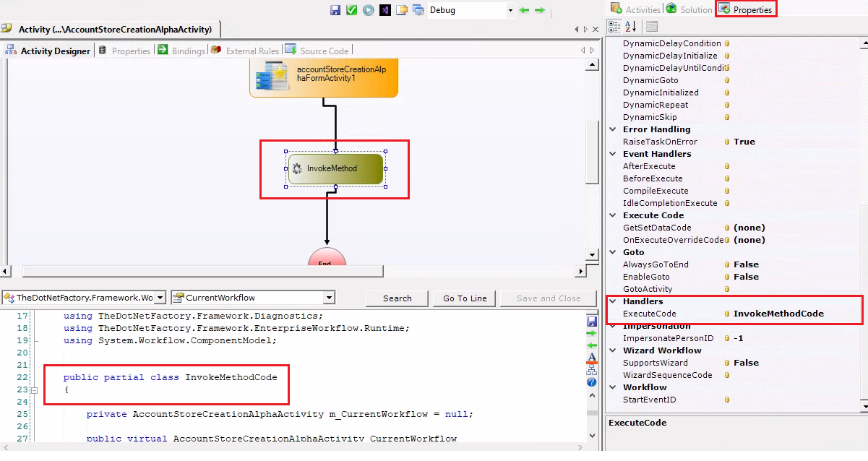Collapse the Workflow property category
The width and height of the screenshot is (868, 461).
click(614, 387)
